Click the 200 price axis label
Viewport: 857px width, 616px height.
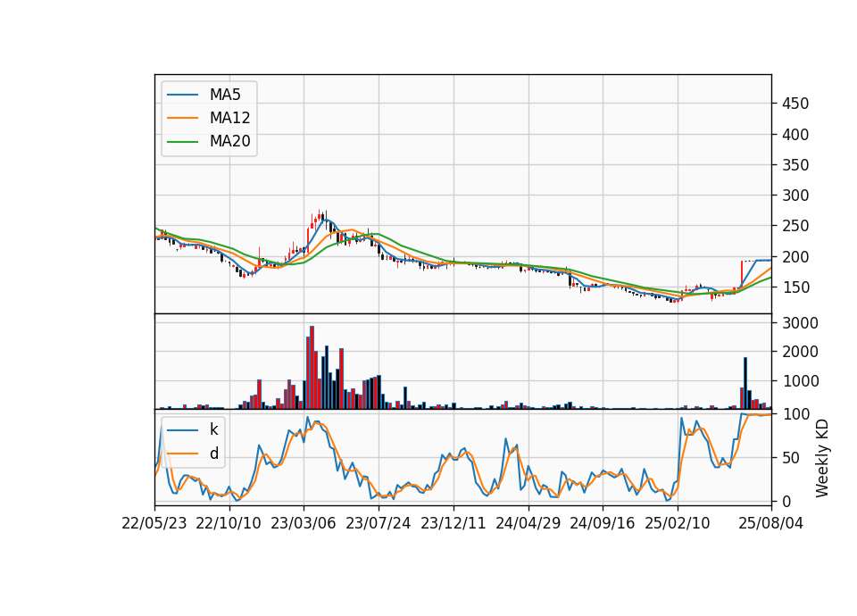click(795, 256)
